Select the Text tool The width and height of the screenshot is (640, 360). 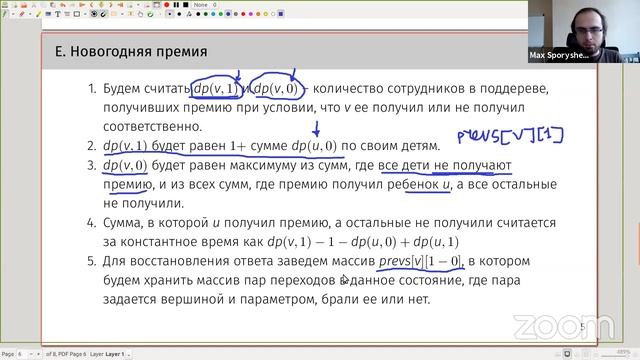coord(58,14)
